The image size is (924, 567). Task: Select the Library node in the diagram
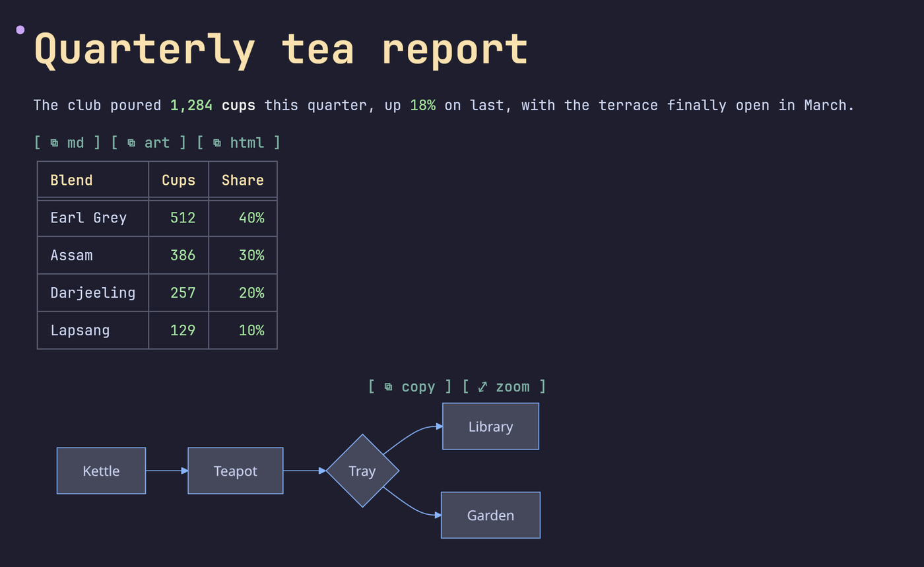point(490,426)
